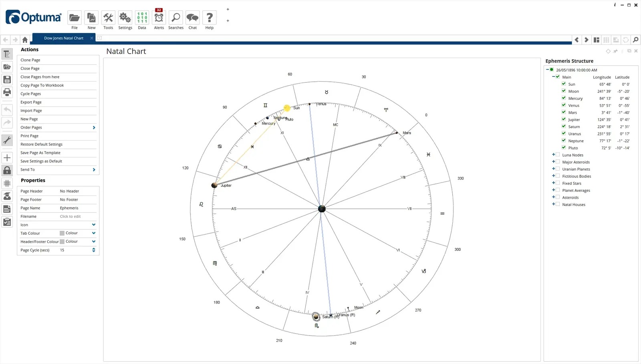Click the undo arrow icon in sidebar
This screenshot has width=641, height=364.
[x=7, y=110]
